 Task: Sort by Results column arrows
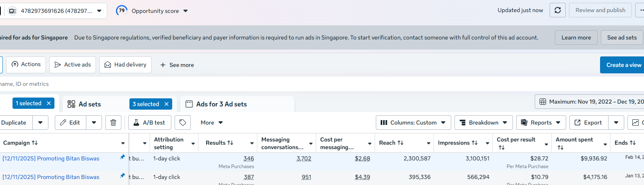click(x=230, y=143)
